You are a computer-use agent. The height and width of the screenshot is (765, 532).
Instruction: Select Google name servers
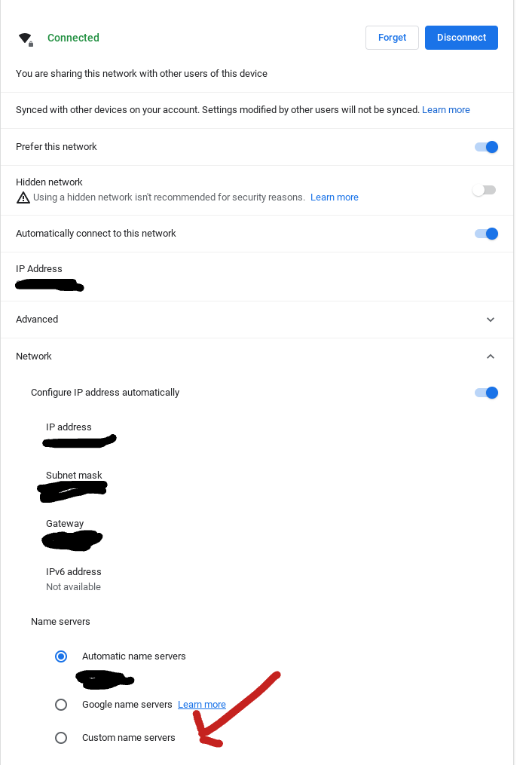pos(61,705)
